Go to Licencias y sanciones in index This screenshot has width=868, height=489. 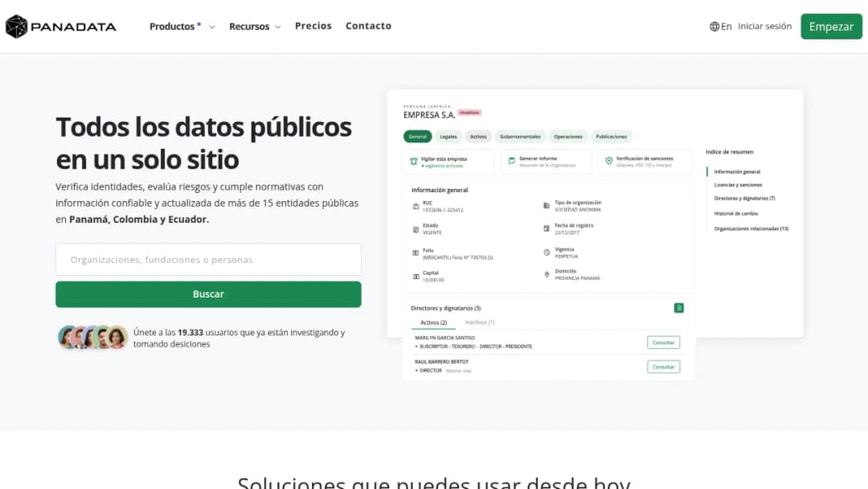[738, 185]
